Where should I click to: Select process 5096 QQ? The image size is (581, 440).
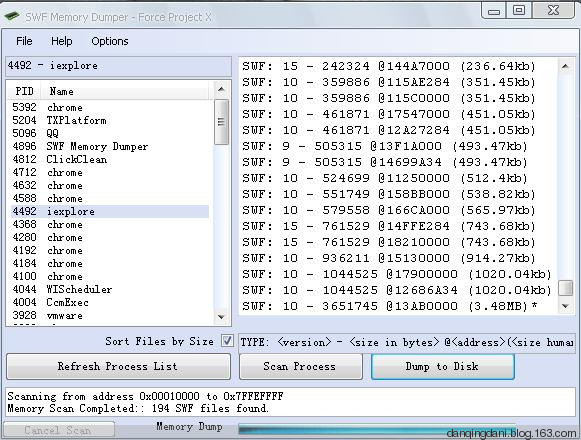110,133
